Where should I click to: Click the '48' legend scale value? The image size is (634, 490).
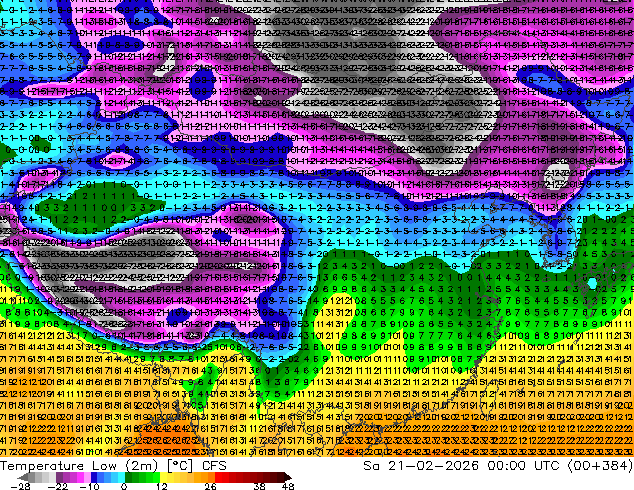click(x=288, y=486)
